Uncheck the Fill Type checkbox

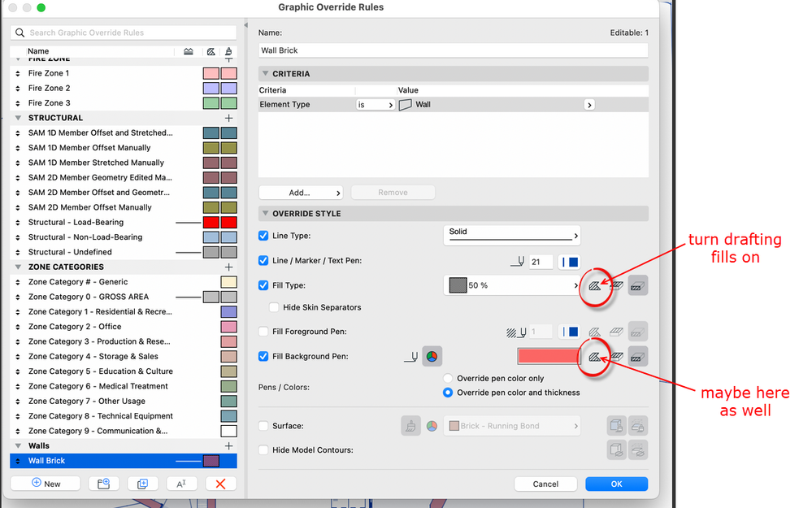coord(263,285)
